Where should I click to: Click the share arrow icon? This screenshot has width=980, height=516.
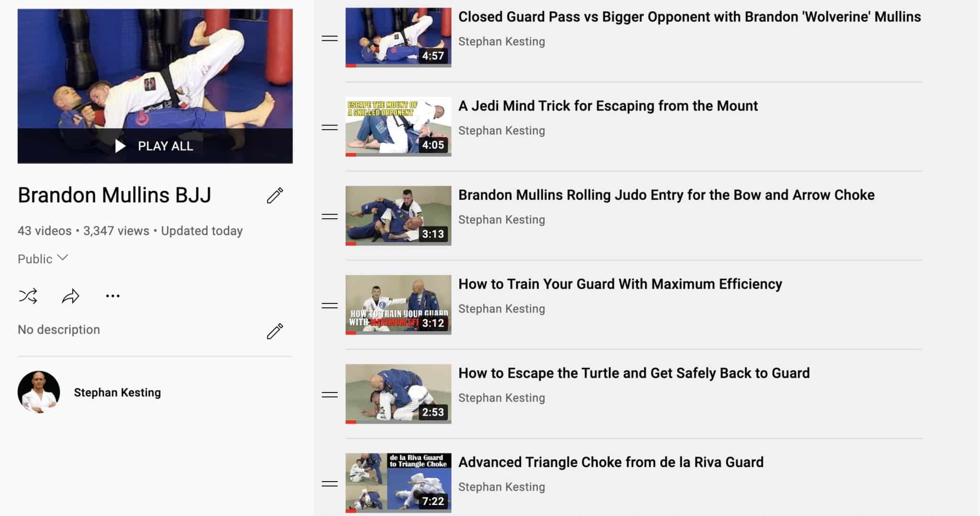point(70,296)
